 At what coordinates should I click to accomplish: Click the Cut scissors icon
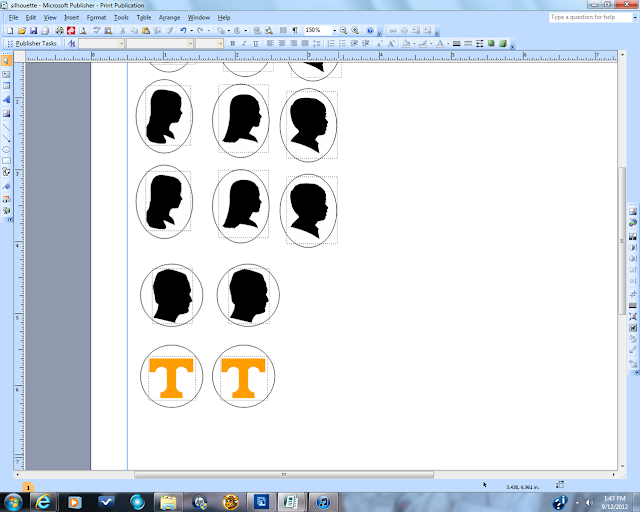[x=122, y=31]
